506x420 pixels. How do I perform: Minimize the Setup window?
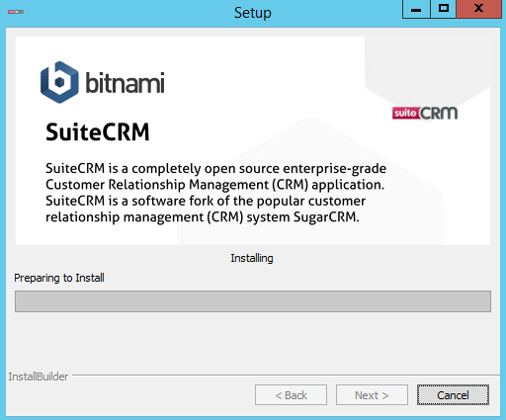pyautogui.click(x=416, y=9)
